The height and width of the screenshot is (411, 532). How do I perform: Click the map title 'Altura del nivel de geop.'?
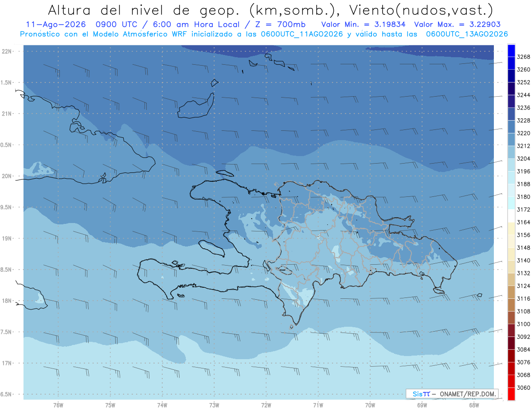tap(143, 9)
